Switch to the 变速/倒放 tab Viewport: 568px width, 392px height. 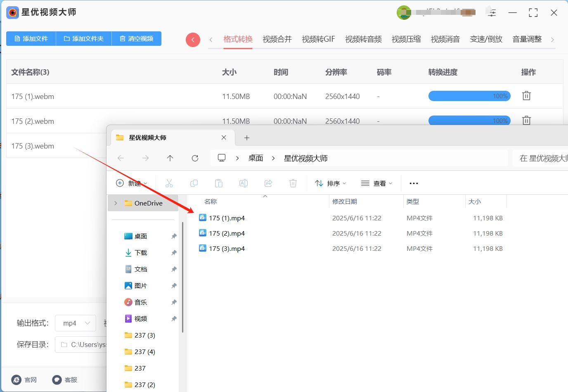click(486, 39)
